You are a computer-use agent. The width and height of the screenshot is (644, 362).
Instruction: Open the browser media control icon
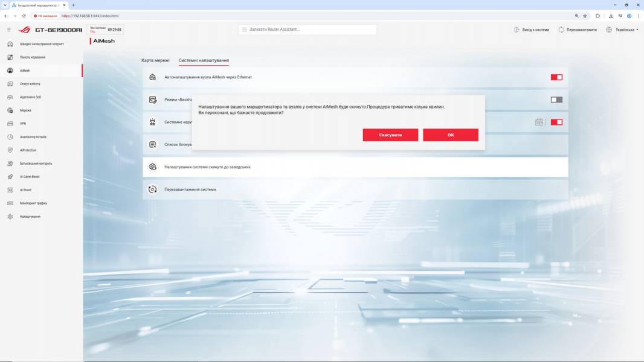pyautogui.click(x=620, y=16)
